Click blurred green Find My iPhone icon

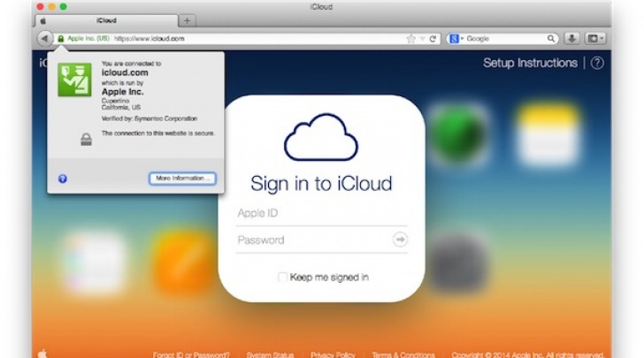pyautogui.click(x=457, y=133)
